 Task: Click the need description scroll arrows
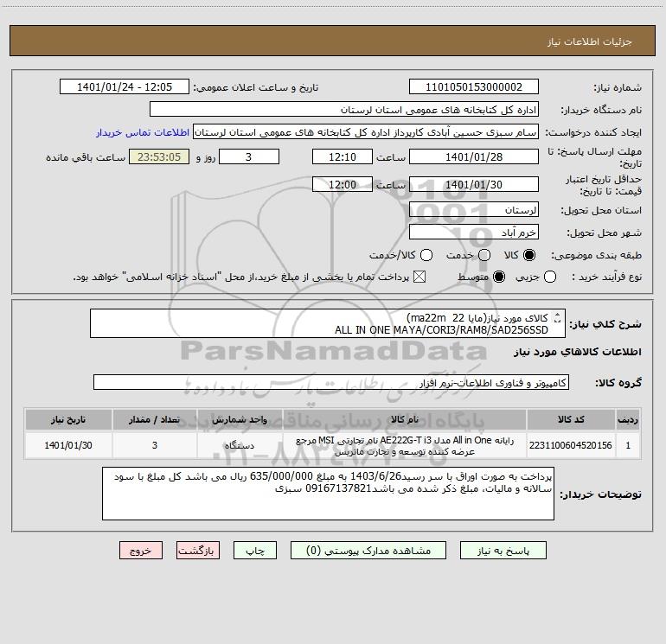(557, 317)
